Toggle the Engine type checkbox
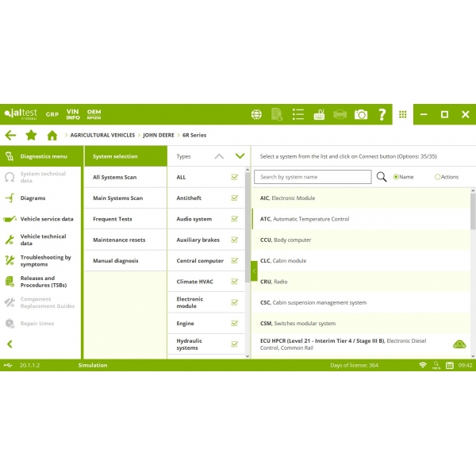Image resolution: width=476 pixels, height=476 pixels. point(235,324)
